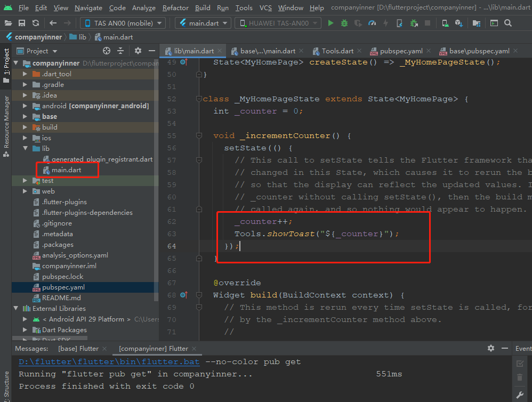Select Opened File with the crosshair locate icon

click(107, 51)
